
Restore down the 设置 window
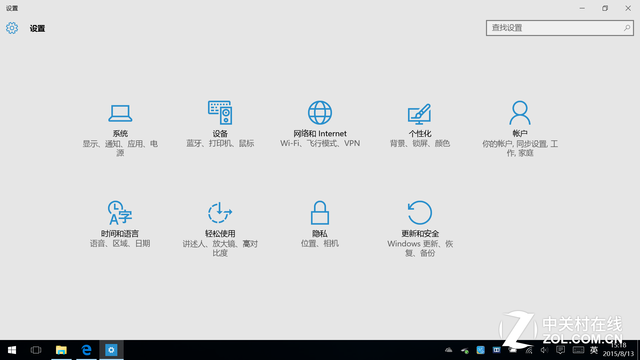point(605,8)
